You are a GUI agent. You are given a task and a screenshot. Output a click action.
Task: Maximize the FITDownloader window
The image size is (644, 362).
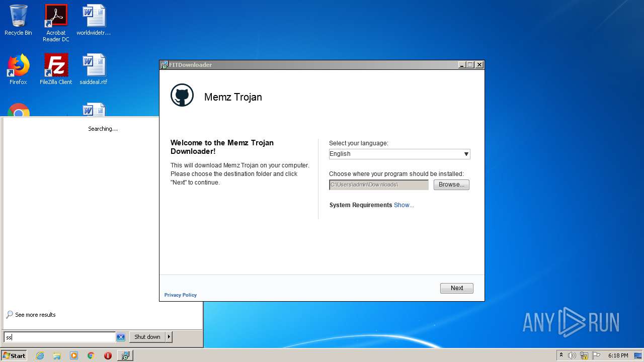[470, 65]
